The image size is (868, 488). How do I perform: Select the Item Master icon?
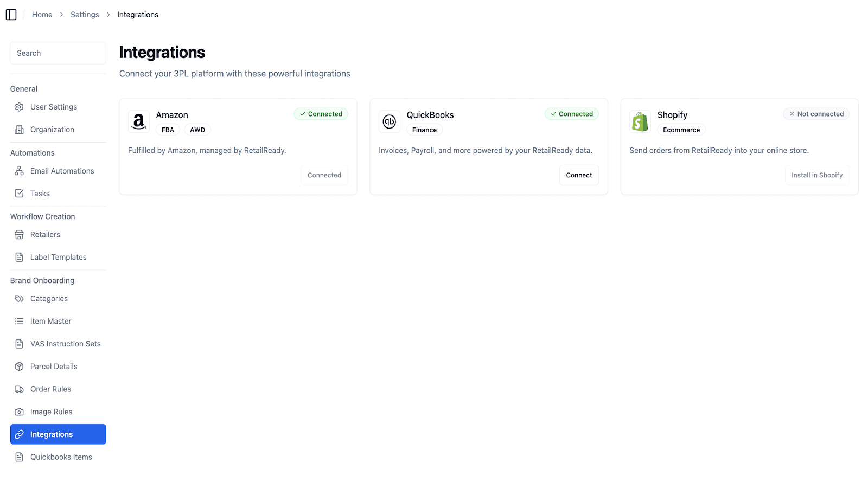pyautogui.click(x=20, y=321)
